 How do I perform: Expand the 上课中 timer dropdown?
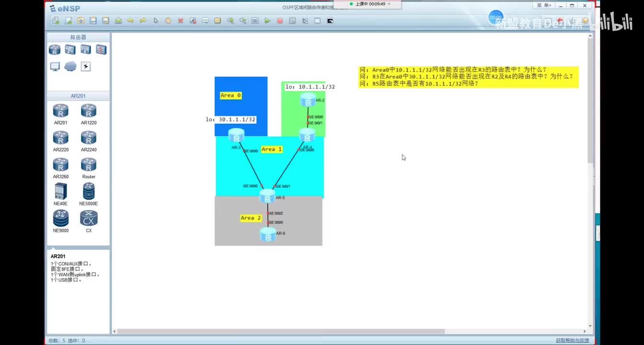click(x=389, y=4)
